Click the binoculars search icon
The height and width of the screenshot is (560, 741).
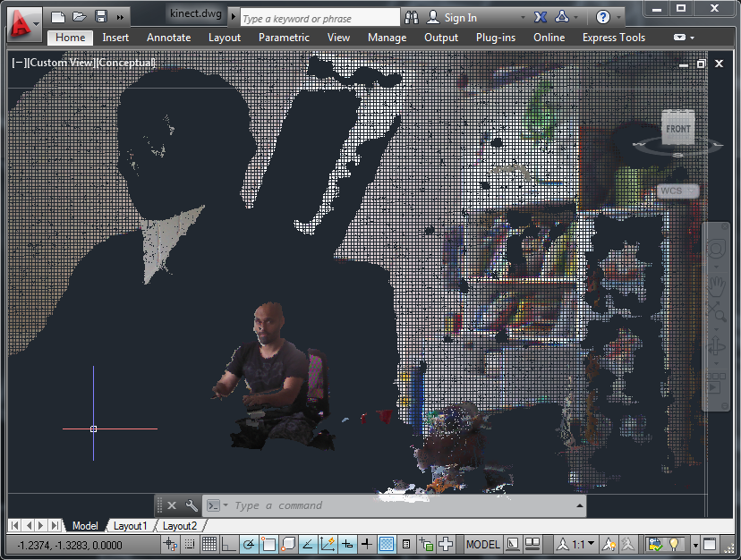[x=412, y=17]
